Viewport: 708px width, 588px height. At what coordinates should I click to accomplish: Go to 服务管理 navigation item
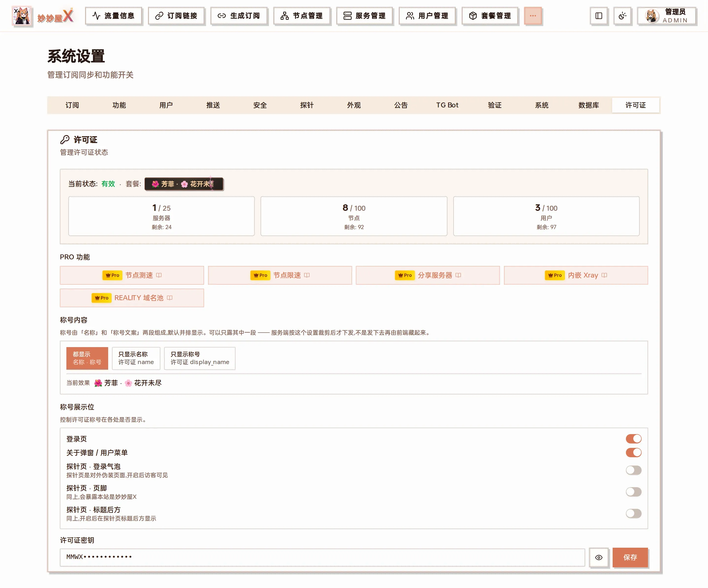(365, 16)
